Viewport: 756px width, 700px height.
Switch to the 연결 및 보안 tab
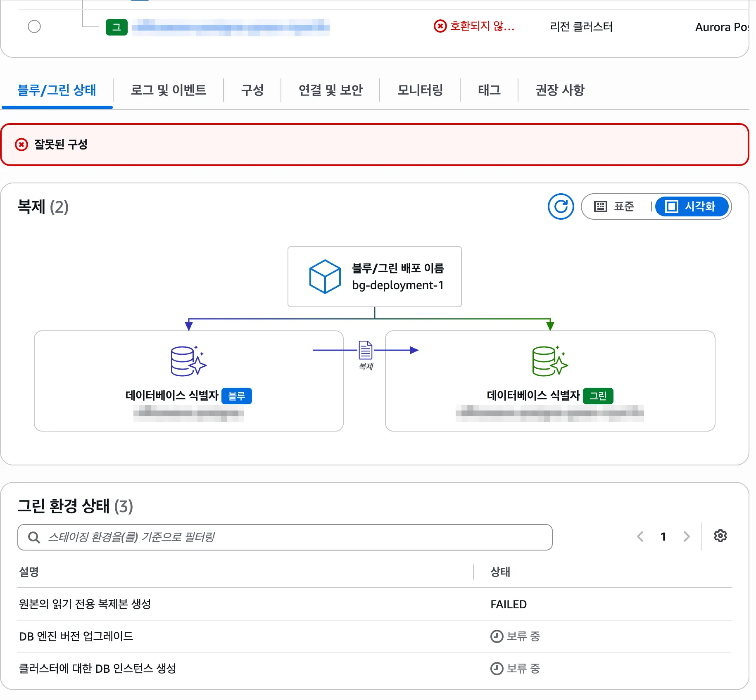[330, 90]
